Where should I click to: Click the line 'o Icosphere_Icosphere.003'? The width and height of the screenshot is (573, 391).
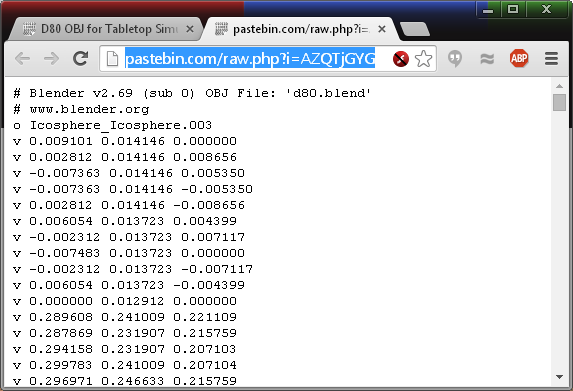113,125
